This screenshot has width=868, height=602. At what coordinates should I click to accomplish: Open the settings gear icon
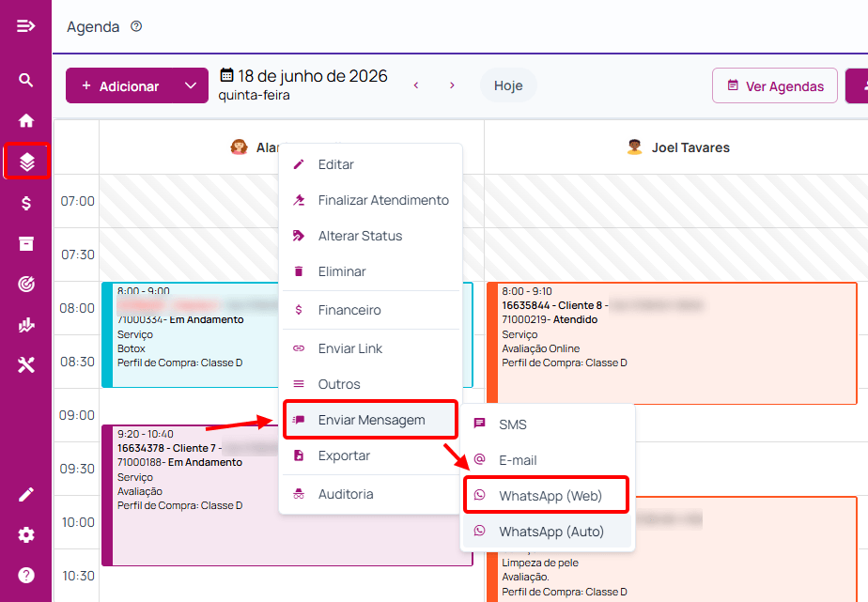click(x=26, y=535)
